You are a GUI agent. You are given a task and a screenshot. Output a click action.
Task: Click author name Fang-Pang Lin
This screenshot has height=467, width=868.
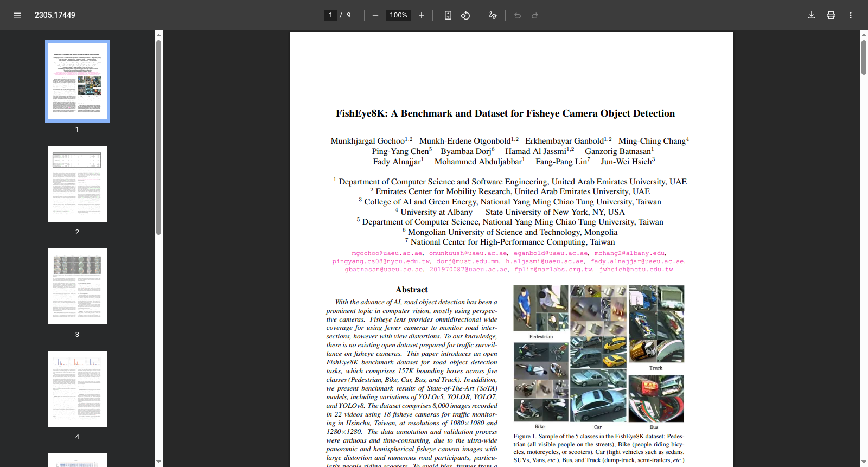click(x=561, y=162)
